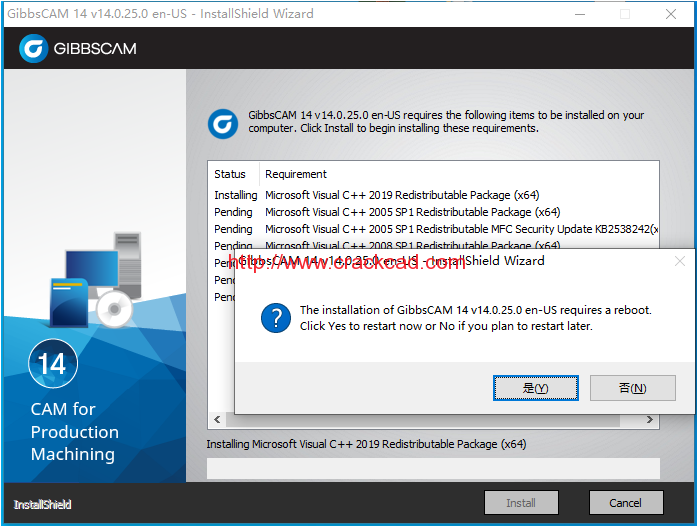Click the 是(Y) button to restart now
The image size is (698, 527).
(536, 388)
